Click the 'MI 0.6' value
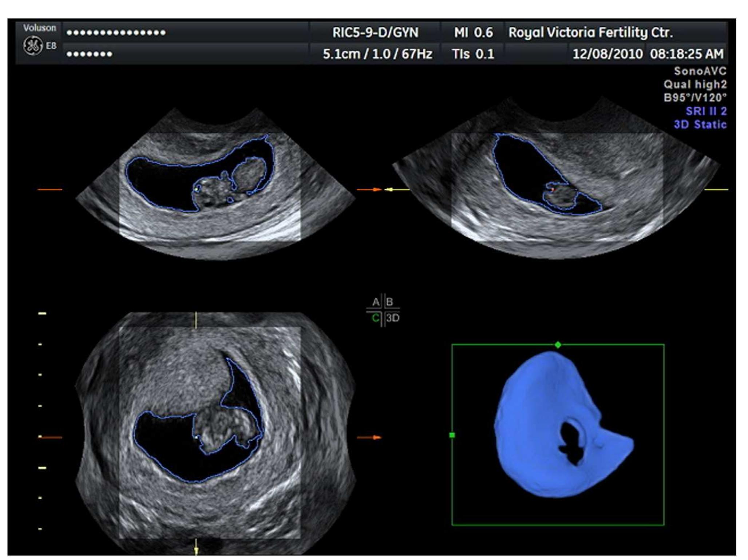 473,33
